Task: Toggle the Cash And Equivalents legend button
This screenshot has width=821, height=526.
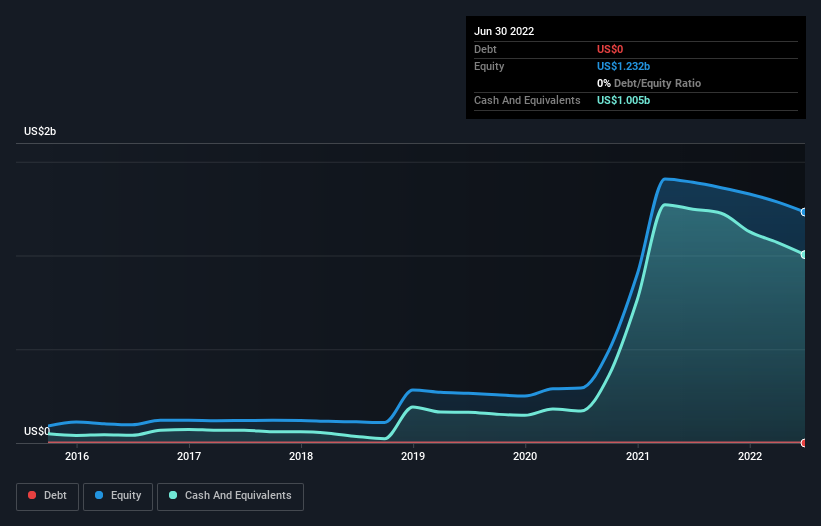Action: coord(230,496)
